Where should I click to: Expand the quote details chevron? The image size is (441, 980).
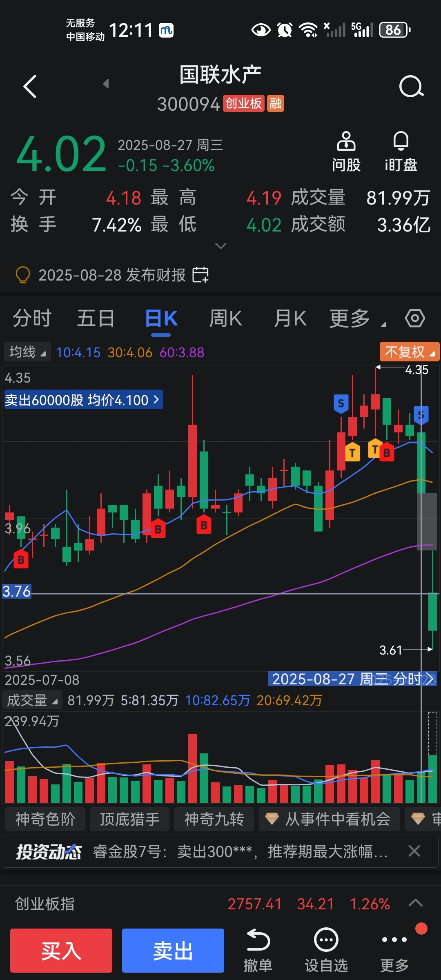click(x=220, y=246)
